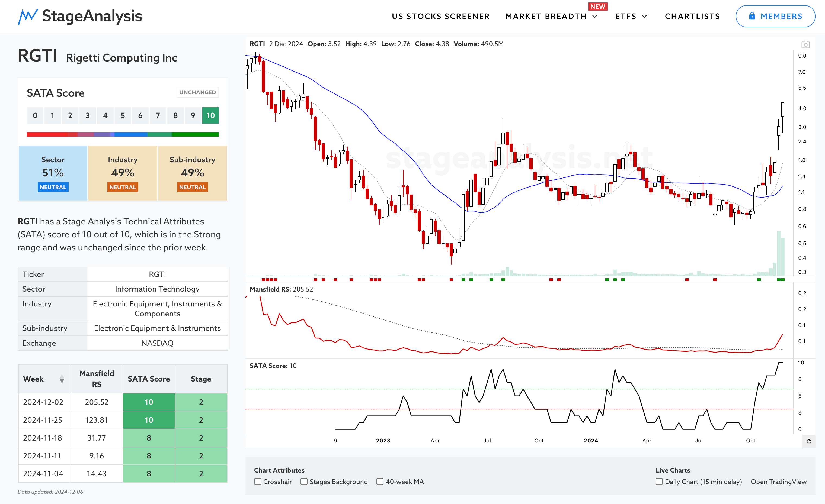Click the Volume: 490.5M chart readout
This screenshot has height=504, width=825.
click(x=478, y=44)
